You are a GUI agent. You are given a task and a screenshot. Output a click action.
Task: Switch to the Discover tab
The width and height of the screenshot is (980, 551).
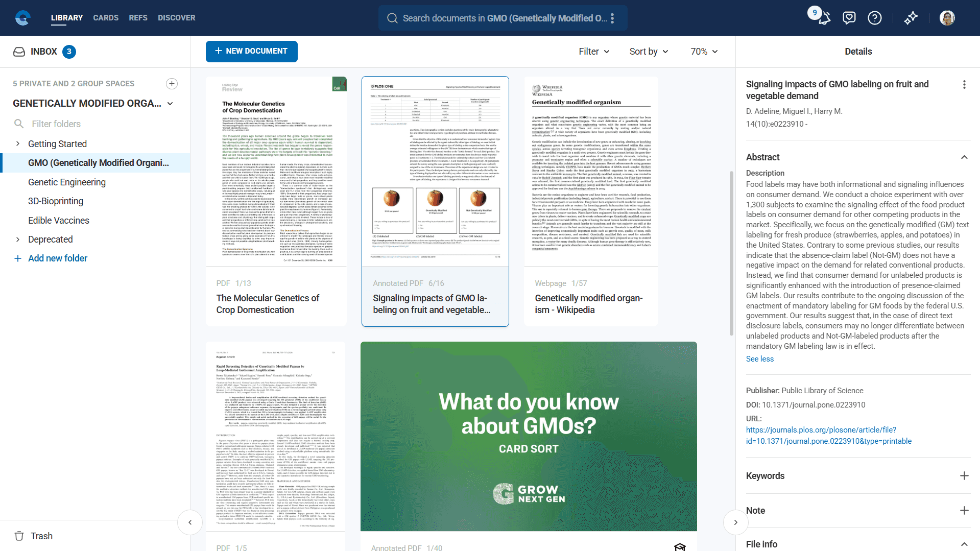(176, 18)
